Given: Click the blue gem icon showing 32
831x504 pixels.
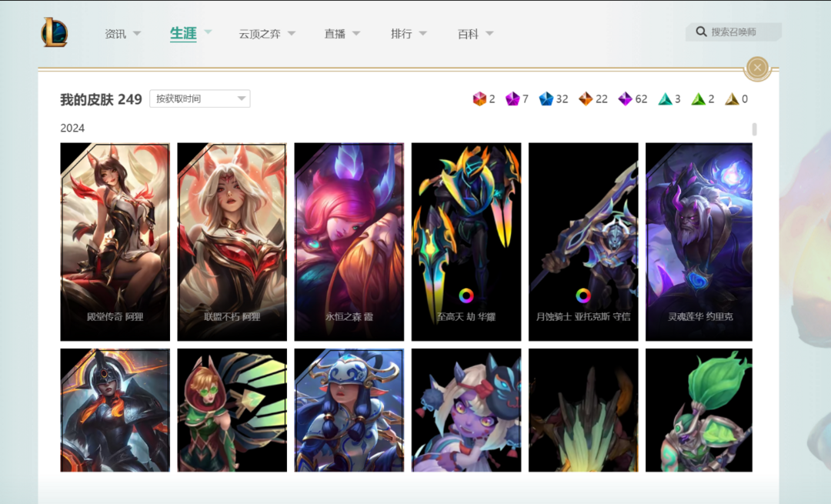Looking at the screenshot, I should (x=546, y=99).
